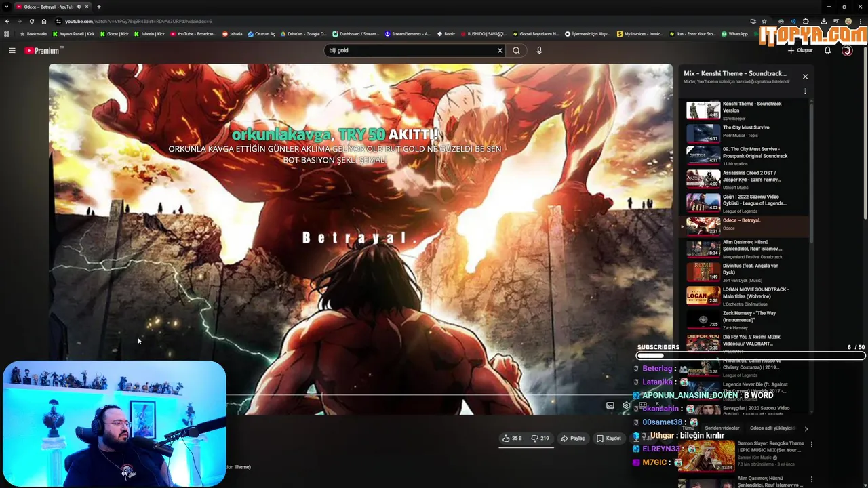Click the youtube.com address bar
The width and height of the screenshot is (868, 488).
click(400, 21)
